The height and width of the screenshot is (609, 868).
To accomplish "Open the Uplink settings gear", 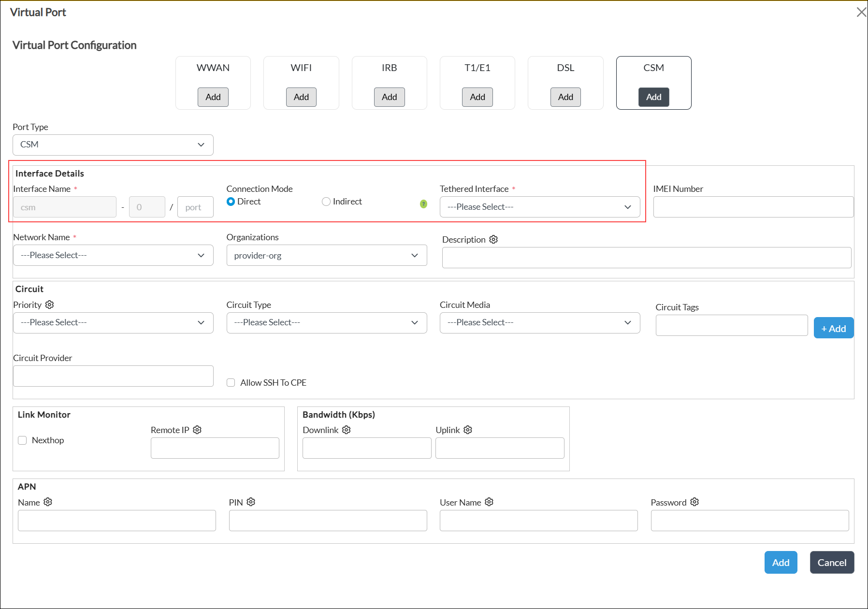I will point(467,429).
